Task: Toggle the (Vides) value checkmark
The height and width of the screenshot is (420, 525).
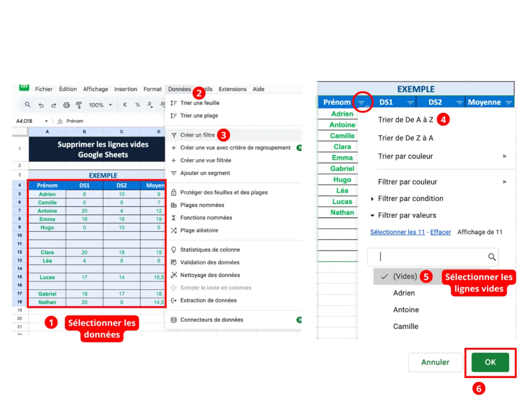Action: click(x=384, y=276)
